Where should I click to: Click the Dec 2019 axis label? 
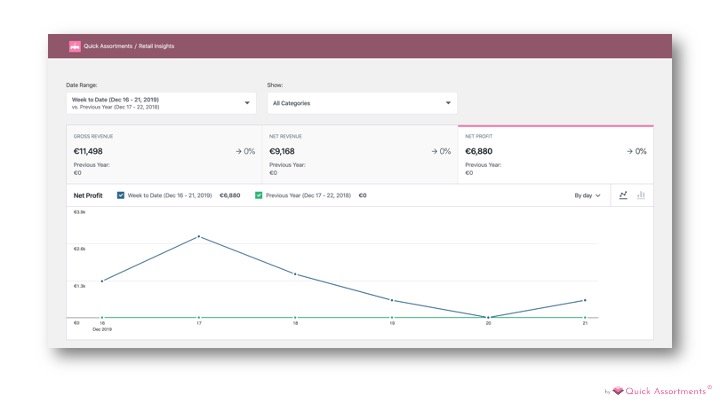tap(102, 329)
